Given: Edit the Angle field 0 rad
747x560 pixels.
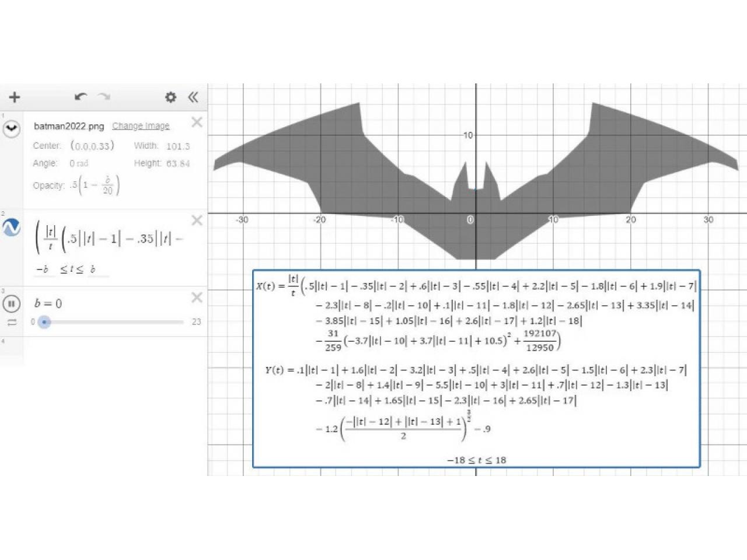Looking at the screenshot, I should [79, 163].
